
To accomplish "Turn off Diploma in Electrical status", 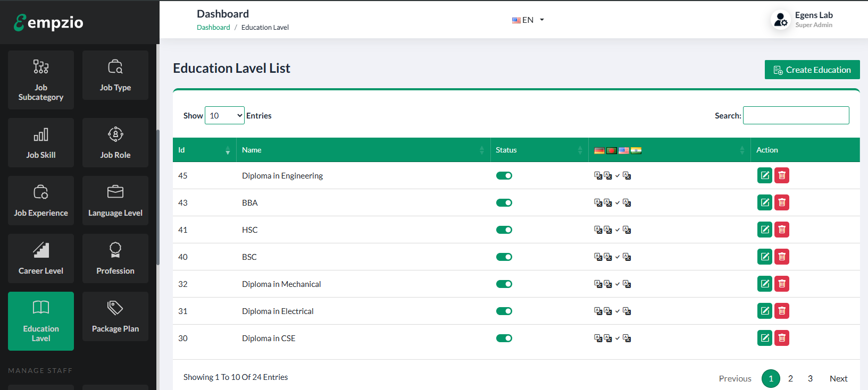I will pos(504,311).
